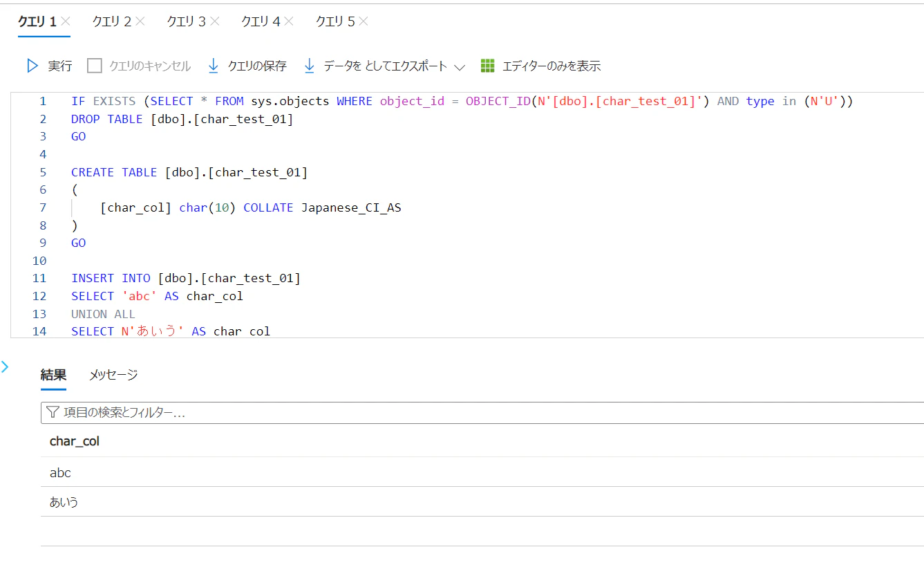
Task: Click CREATE TABLE on line 5
Action: click(x=114, y=172)
